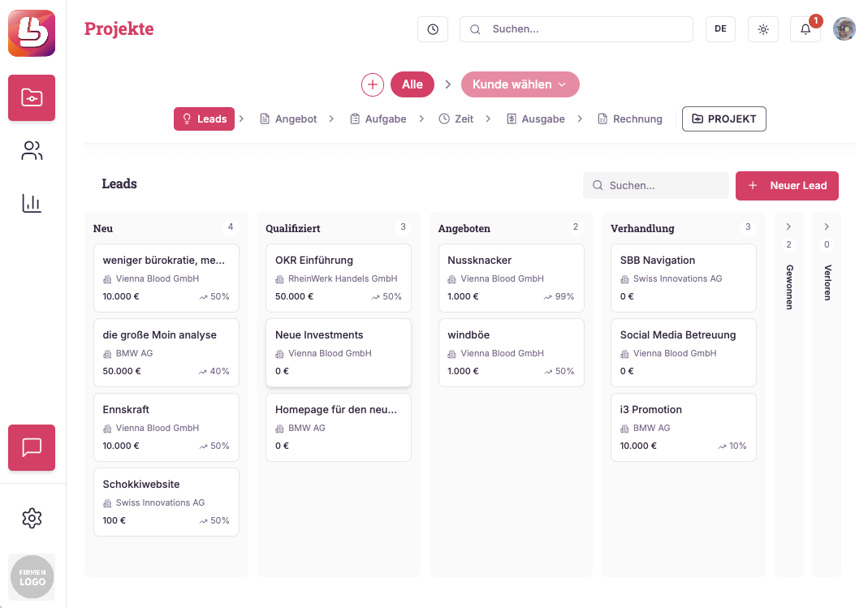Viewport: 868px width, 608px height.
Task: Click the Neuer Lead button
Action: coord(787,186)
